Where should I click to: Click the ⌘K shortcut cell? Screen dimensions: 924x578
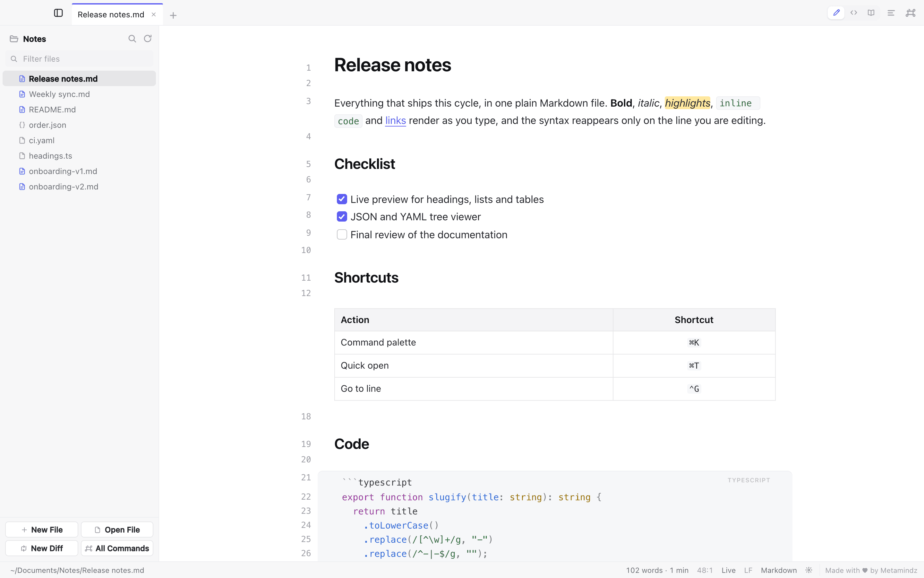(694, 343)
